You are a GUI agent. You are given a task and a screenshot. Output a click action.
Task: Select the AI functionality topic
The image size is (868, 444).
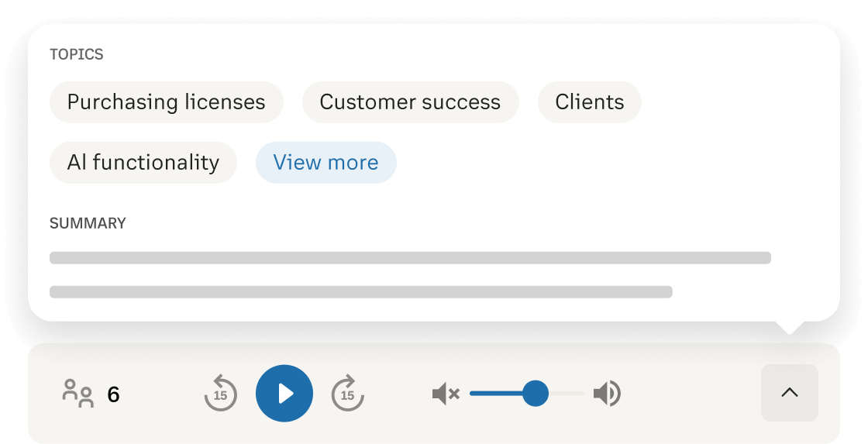[x=143, y=163]
